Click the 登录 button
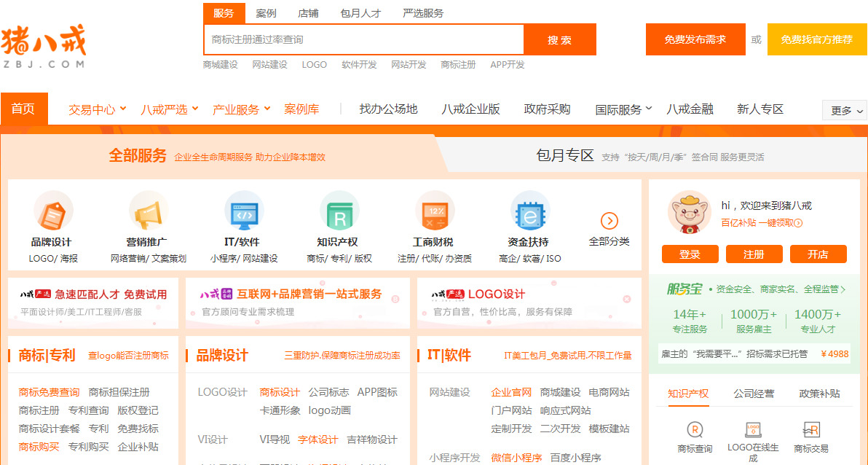The width and height of the screenshot is (868, 465). (690, 254)
